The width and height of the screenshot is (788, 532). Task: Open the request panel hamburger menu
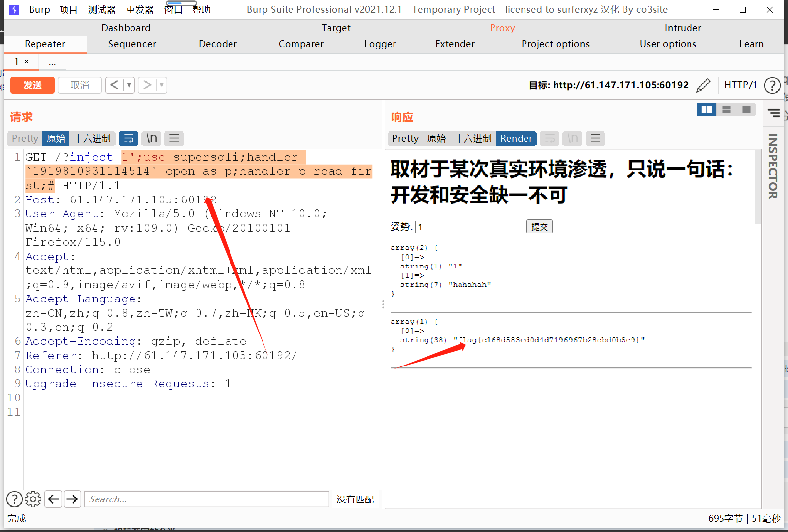point(174,138)
